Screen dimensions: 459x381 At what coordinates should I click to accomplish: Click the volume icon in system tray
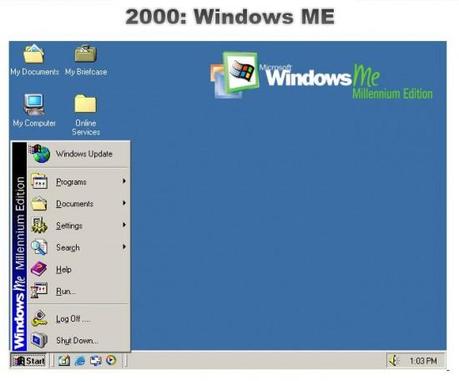click(x=394, y=361)
